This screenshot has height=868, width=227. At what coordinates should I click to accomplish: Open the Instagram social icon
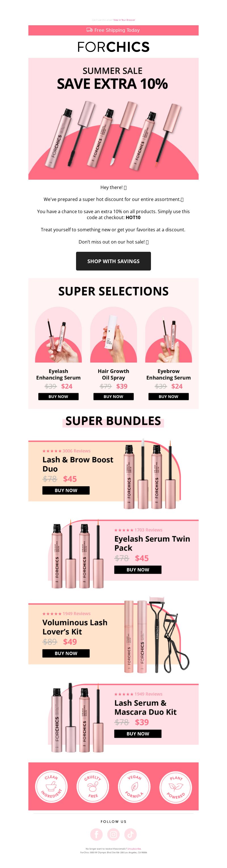[113, 834]
